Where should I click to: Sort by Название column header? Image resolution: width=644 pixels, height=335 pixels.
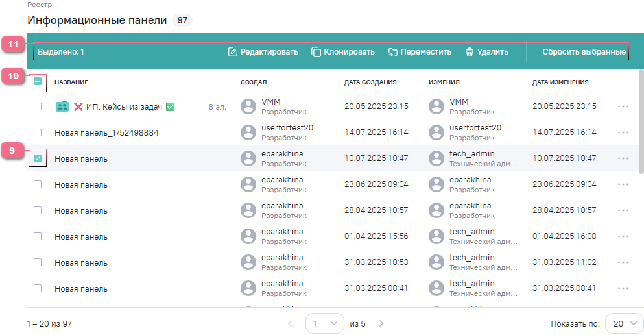tap(71, 82)
